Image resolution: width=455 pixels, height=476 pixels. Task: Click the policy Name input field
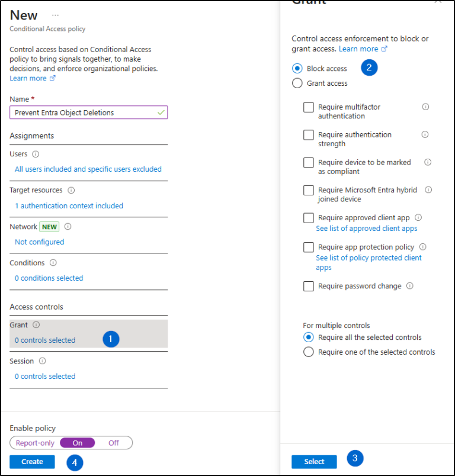[x=88, y=112]
